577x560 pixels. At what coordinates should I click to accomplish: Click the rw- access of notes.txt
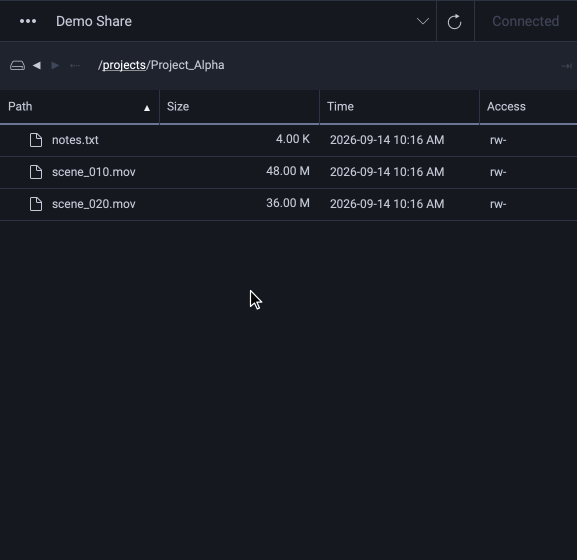point(498,141)
